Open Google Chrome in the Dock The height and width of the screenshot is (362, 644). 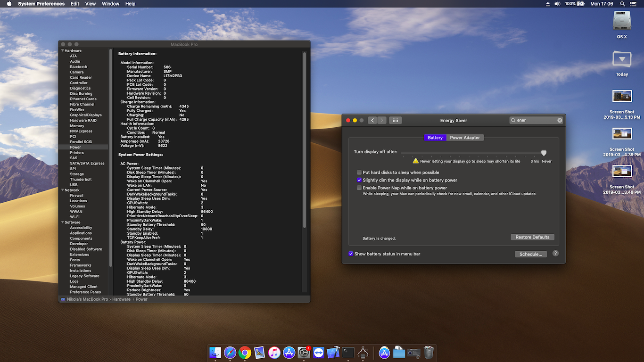tap(245, 353)
